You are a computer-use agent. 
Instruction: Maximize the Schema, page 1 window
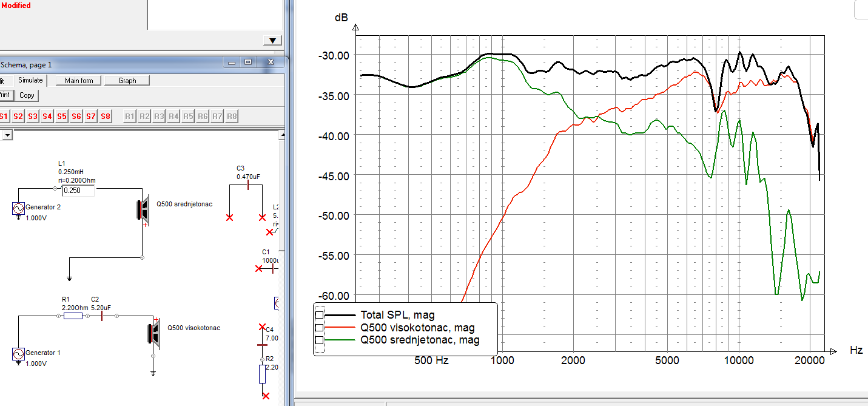[247, 62]
